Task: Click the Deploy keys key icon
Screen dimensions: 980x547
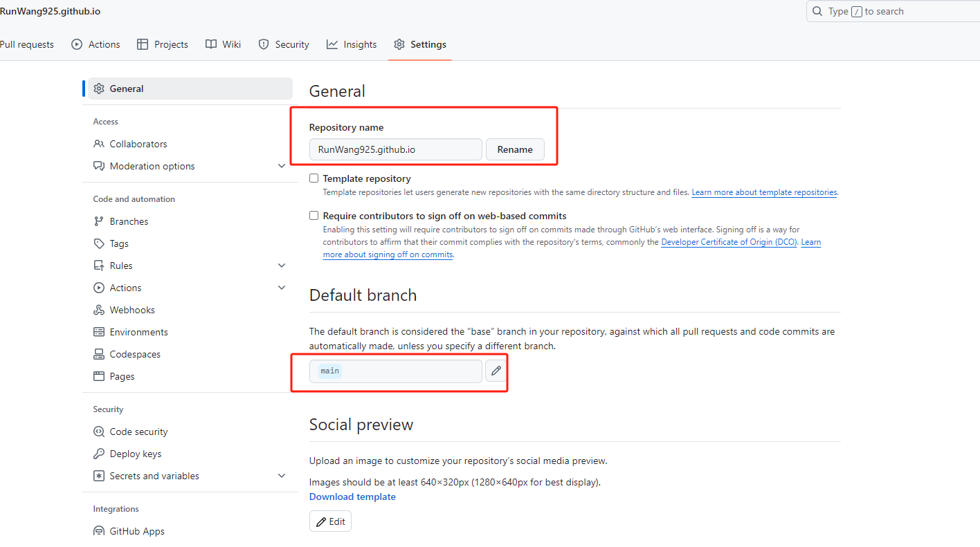Action: coord(99,454)
